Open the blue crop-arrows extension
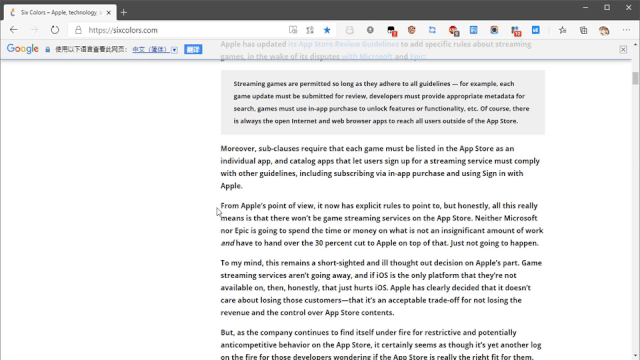 pos(432,30)
